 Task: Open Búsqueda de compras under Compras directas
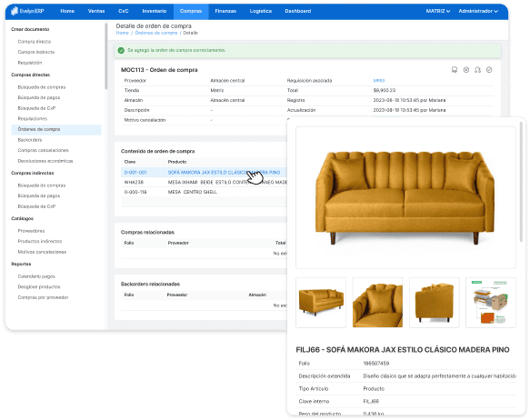coord(42,87)
